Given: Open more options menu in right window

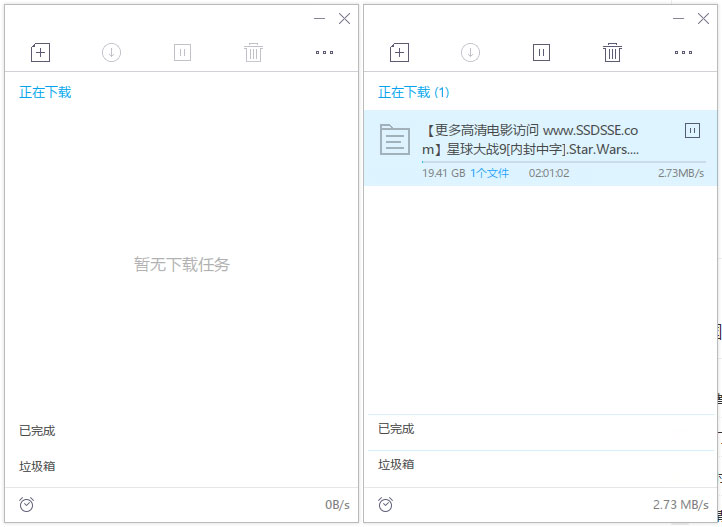Looking at the screenshot, I should [x=683, y=52].
